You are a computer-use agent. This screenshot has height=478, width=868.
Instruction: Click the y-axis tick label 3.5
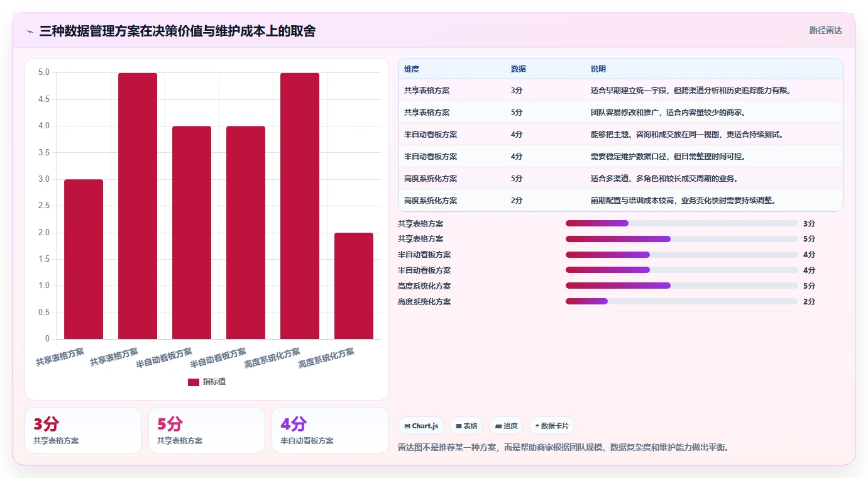click(44, 152)
